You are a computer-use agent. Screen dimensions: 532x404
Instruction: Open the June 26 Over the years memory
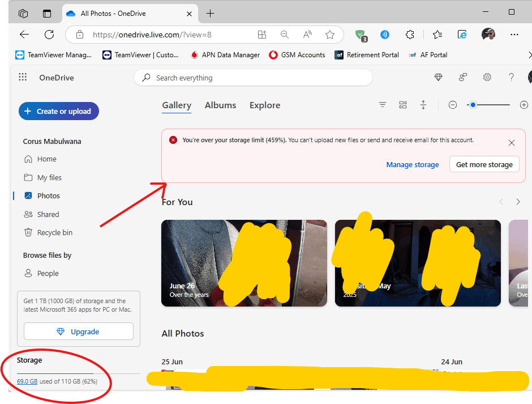click(x=244, y=263)
